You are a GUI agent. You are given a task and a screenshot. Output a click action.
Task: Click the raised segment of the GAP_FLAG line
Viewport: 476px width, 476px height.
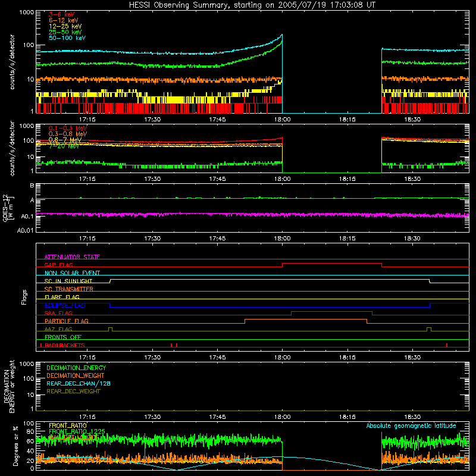(332, 263)
